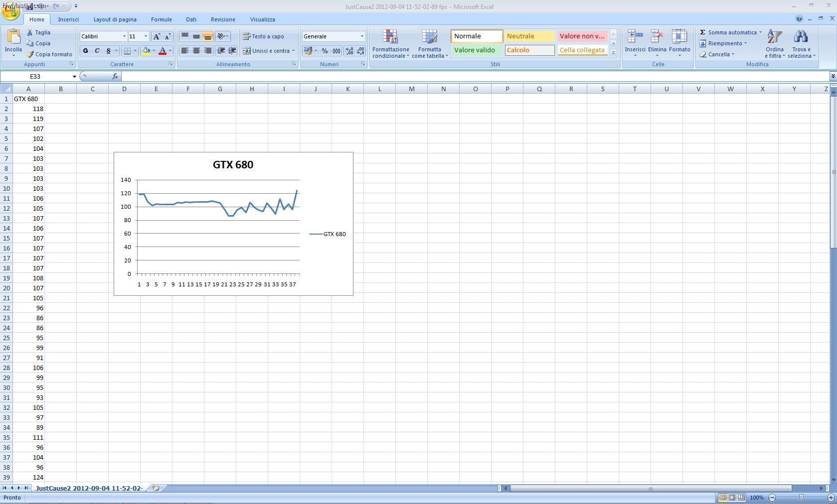Open Ordina e filtra menu
The width and height of the screenshot is (837, 504).
point(775,44)
